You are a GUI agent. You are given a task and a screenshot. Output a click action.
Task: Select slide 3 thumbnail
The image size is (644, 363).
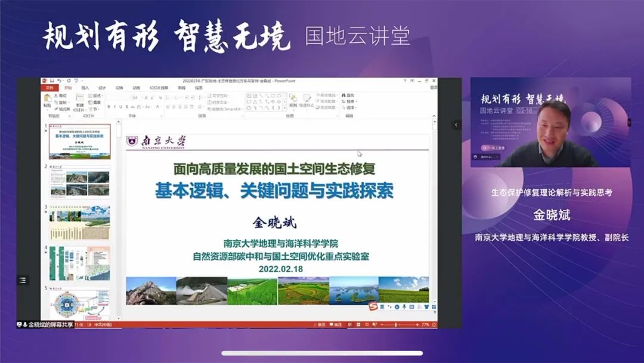[x=80, y=223]
